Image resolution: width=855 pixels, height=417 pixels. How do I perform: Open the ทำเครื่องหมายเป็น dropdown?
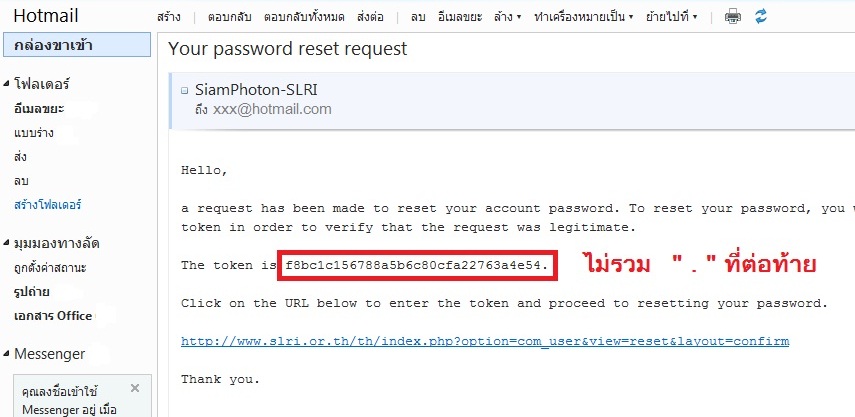click(x=583, y=17)
